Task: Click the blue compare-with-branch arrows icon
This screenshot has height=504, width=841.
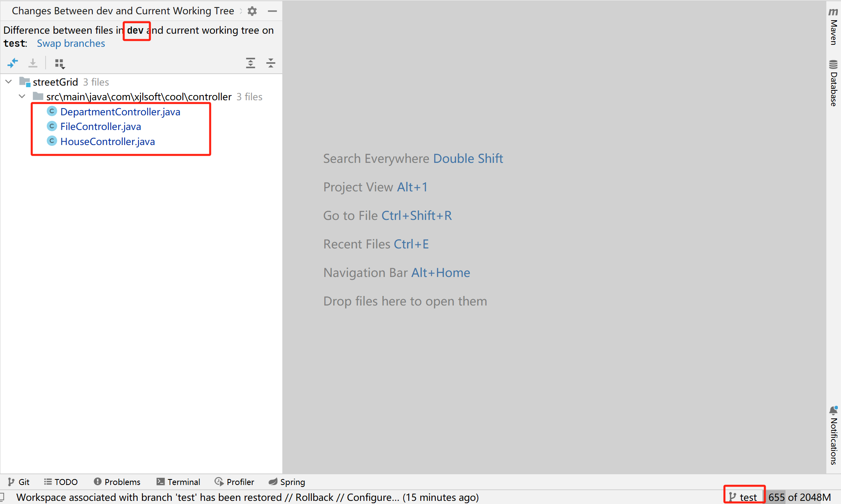Action: pyautogui.click(x=12, y=63)
